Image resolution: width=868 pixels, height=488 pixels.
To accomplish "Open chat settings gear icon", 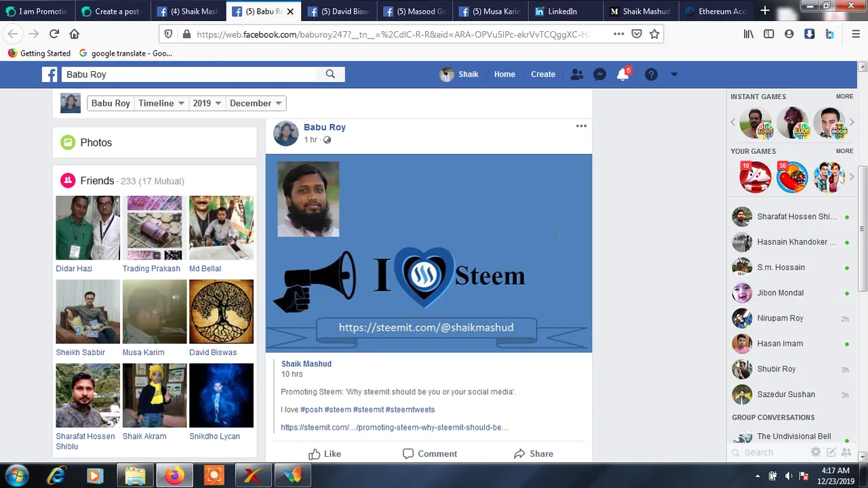I will 816,452.
